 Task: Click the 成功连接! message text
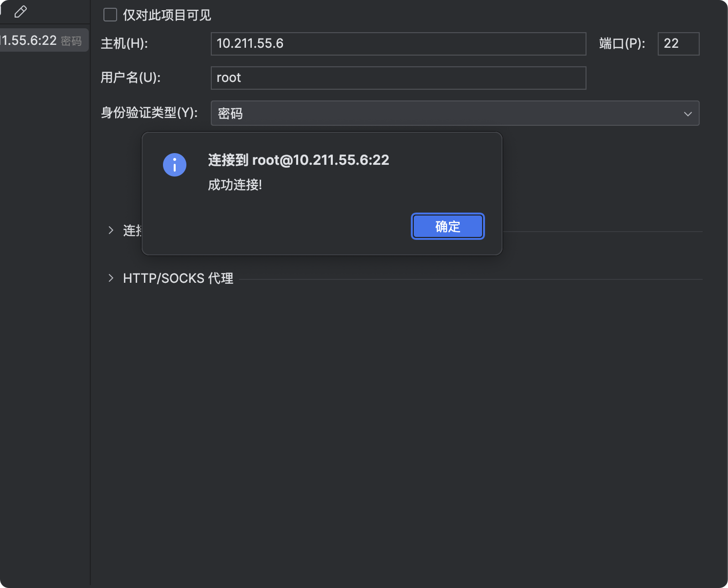coord(235,185)
